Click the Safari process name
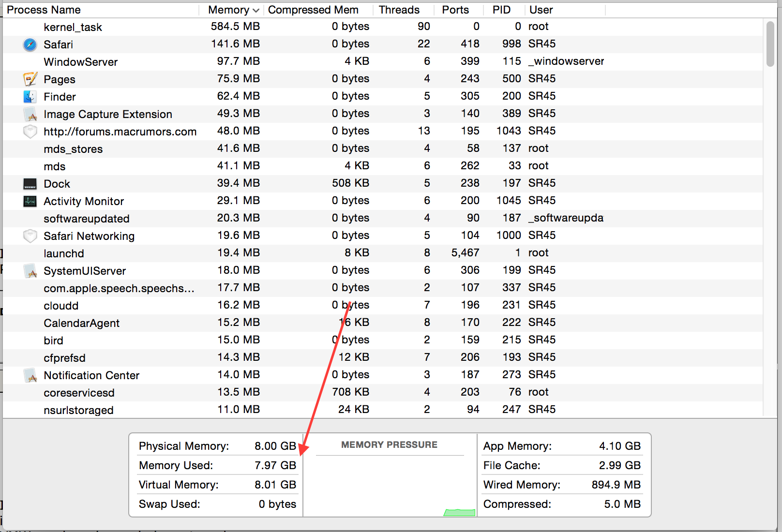This screenshot has width=782, height=532. click(x=58, y=44)
